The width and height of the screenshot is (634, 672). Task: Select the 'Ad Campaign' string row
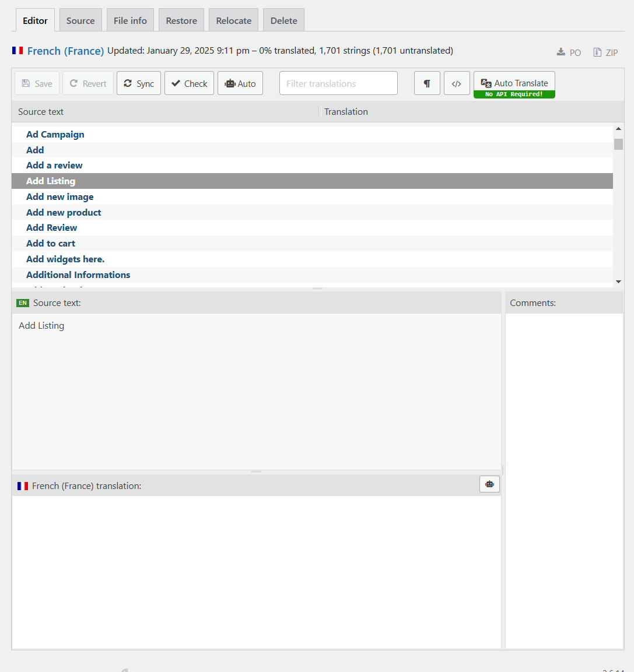(55, 135)
